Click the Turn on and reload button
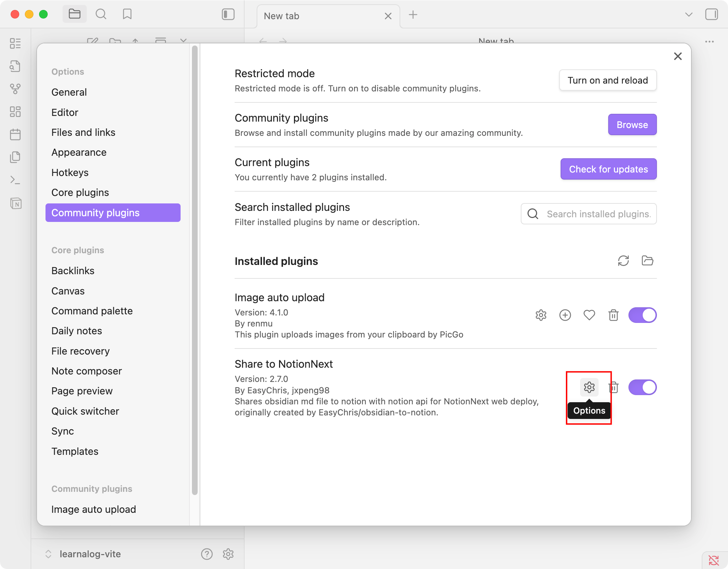The image size is (728, 569). (x=607, y=80)
